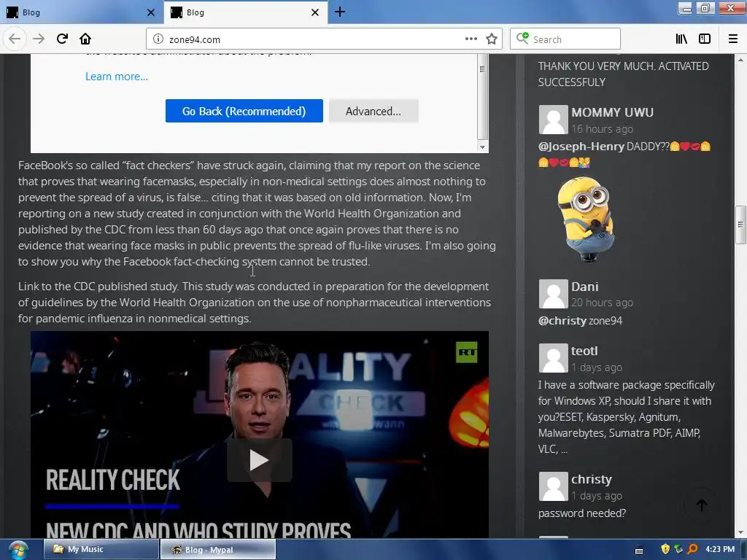
Task: Click the @Joseph-Henry mention
Action: (581, 146)
